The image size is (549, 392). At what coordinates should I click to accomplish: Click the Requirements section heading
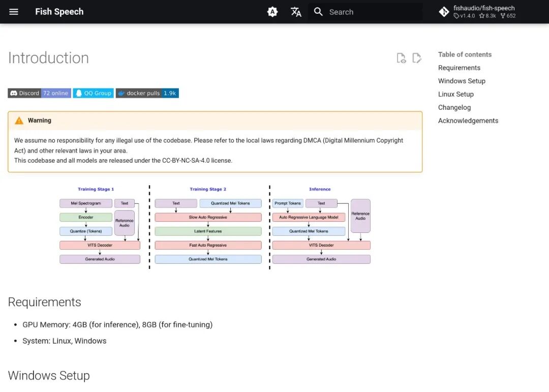44,302
